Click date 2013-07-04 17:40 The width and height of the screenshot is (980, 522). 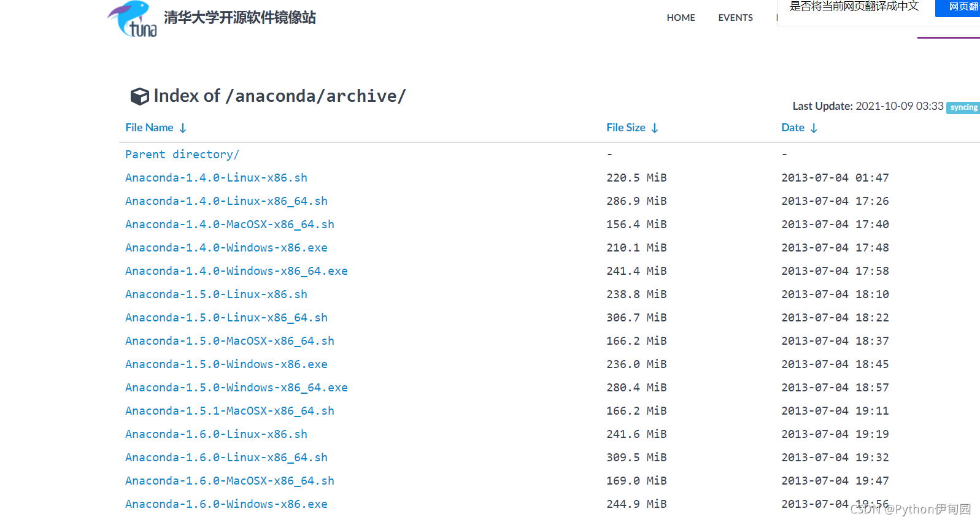click(835, 225)
